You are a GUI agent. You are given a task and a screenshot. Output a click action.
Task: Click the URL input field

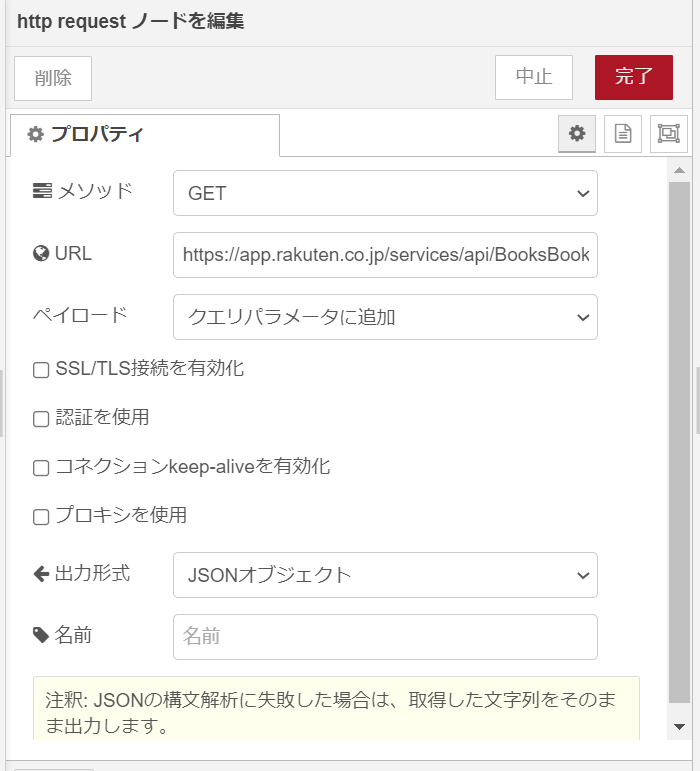[x=385, y=255]
